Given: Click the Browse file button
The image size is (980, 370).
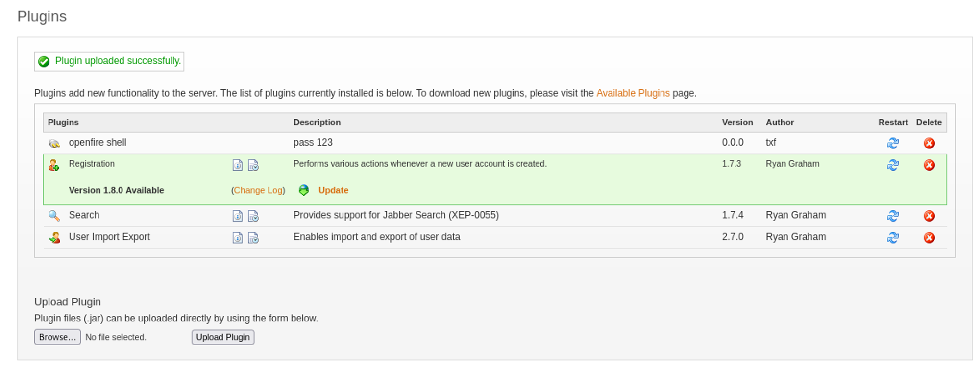Looking at the screenshot, I should pyautogui.click(x=57, y=337).
